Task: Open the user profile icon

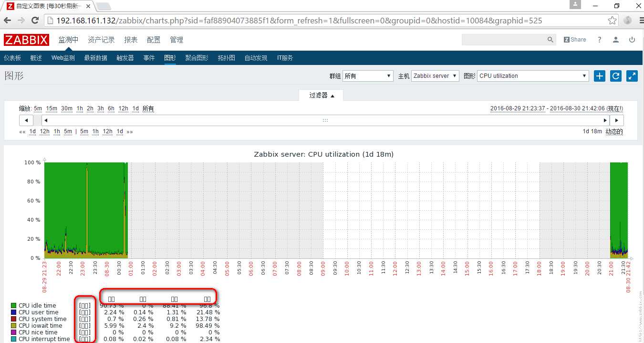Action: pyautogui.click(x=616, y=40)
